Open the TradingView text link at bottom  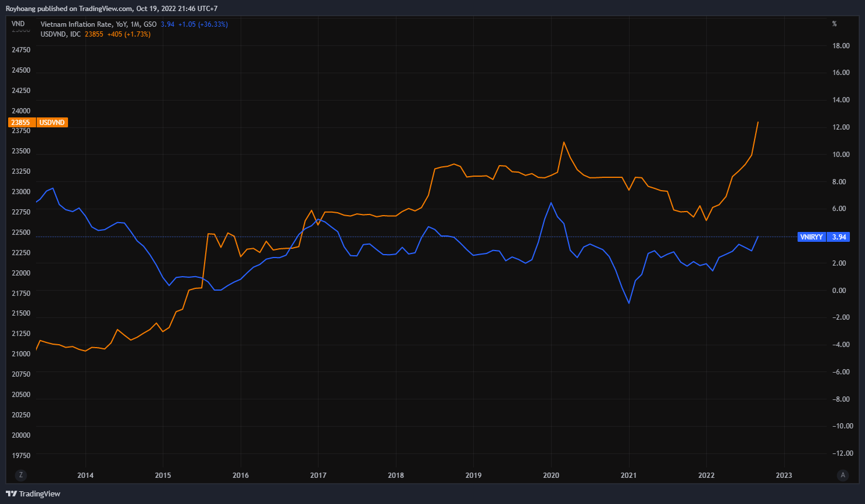pos(40,494)
